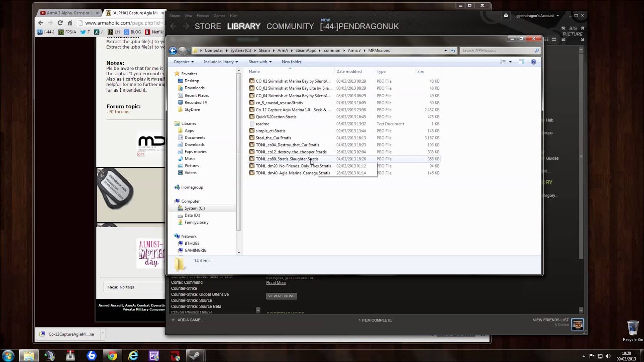The image size is (644, 362).
Task: Click the Chrome back arrow
Action: point(40,23)
